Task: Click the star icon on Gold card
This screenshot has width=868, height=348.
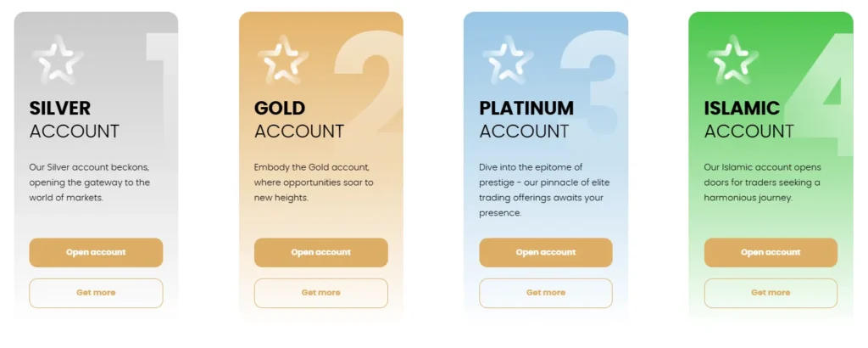Action: [283, 61]
